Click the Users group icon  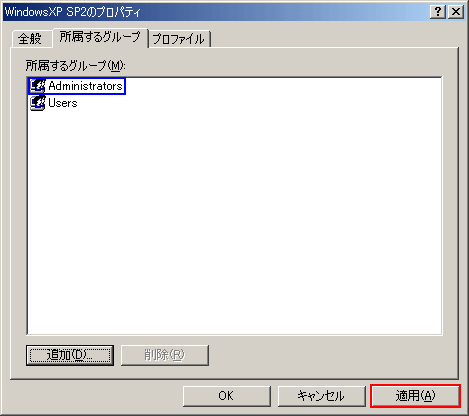click(37, 103)
